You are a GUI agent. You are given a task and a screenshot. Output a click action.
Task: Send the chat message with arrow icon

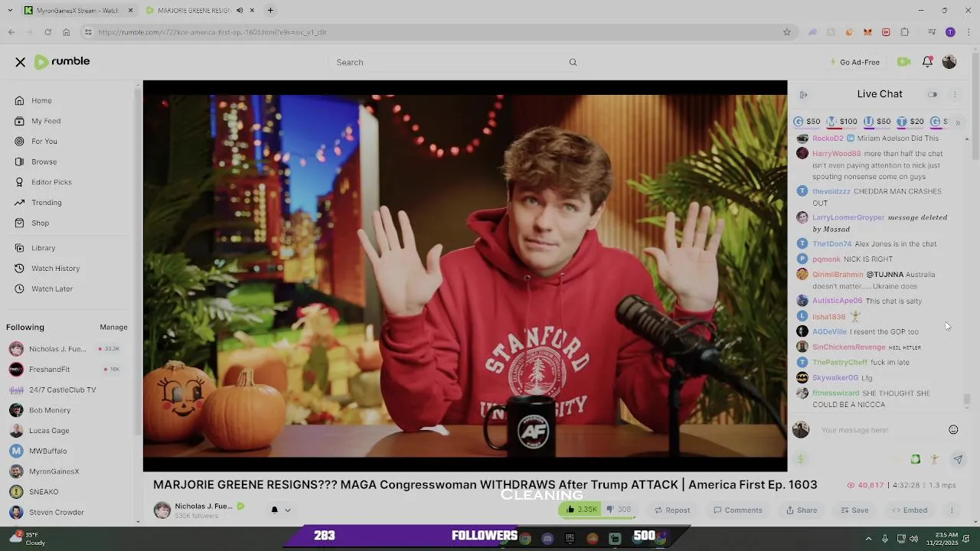[958, 459]
